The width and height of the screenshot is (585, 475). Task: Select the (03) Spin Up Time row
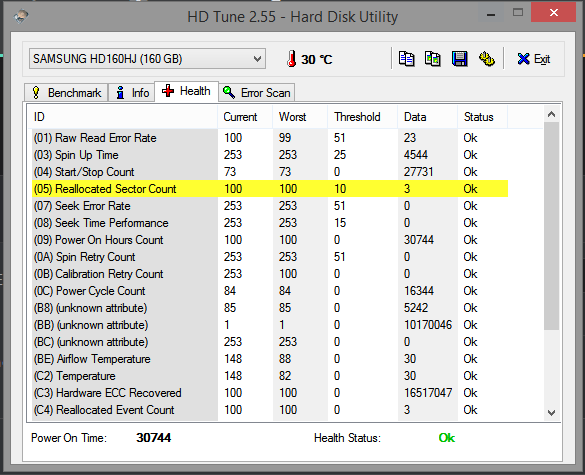270,155
